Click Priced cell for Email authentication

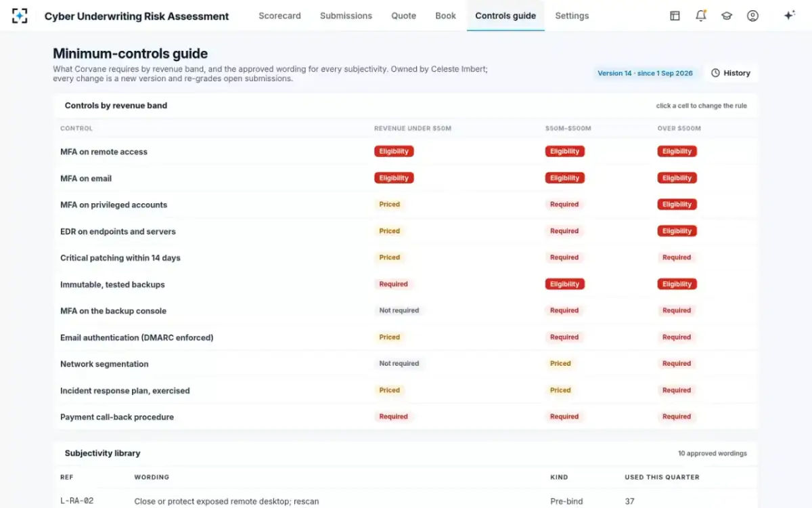[390, 337]
